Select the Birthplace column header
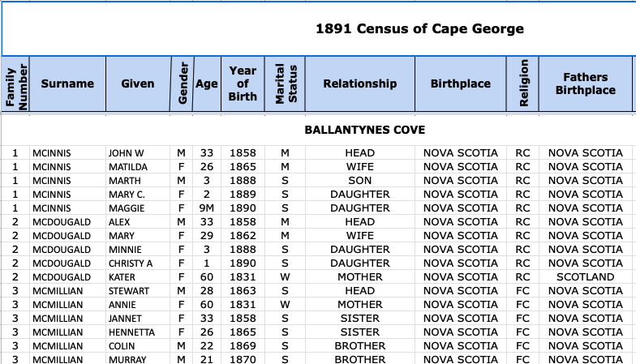This screenshot has height=364, width=636. [x=461, y=84]
